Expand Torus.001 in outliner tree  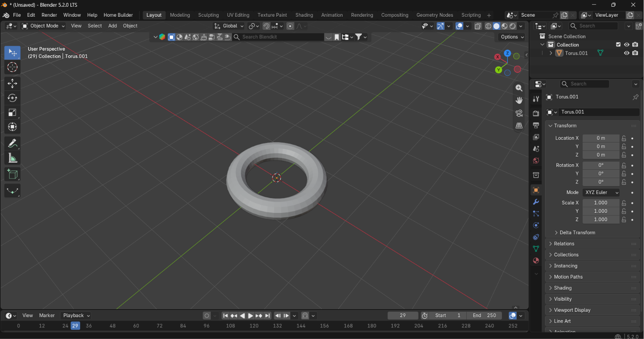[x=551, y=53]
